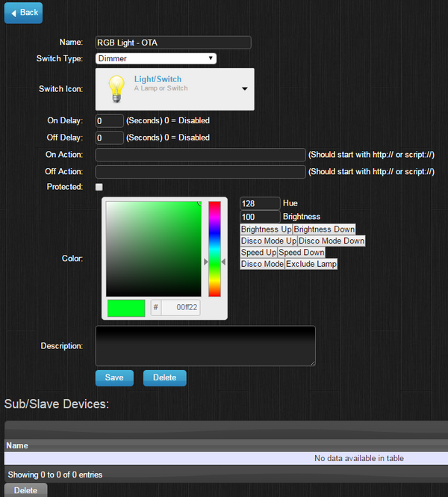Click the Back button
448x497 pixels.
(23, 13)
